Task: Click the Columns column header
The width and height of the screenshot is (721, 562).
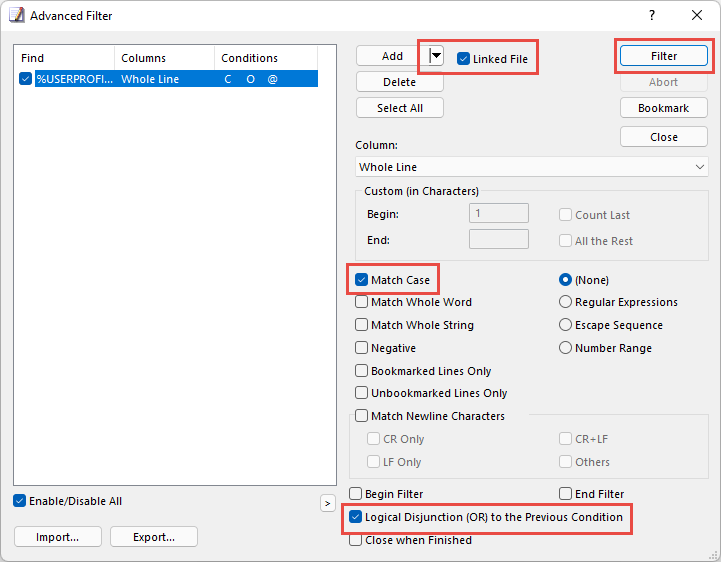Action: [x=164, y=58]
